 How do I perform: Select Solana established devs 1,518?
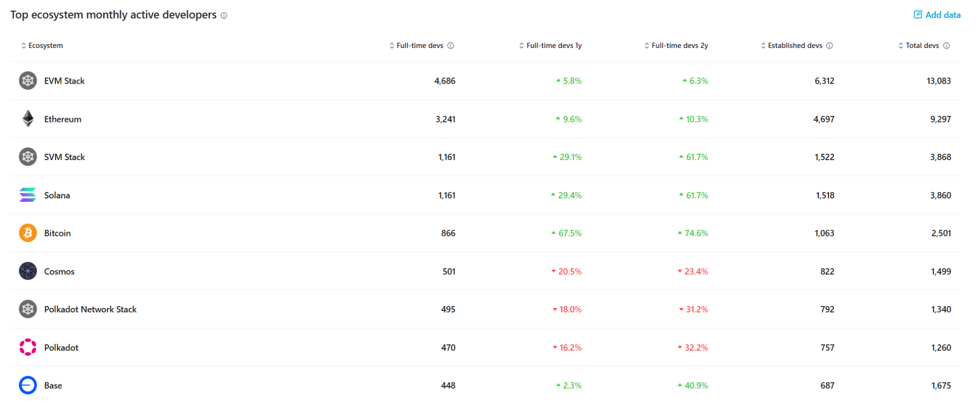click(825, 195)
